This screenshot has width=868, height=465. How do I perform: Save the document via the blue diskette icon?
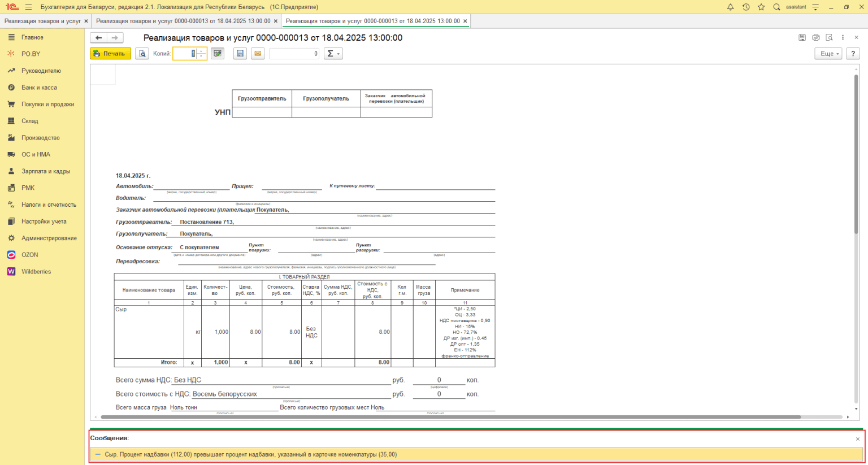pos(240,54)
